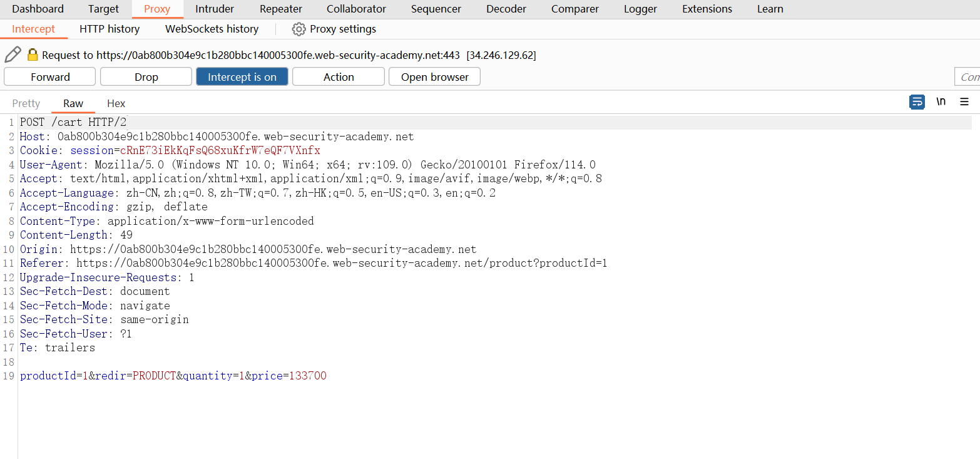Open the WebSockets history sub-tab
The height and width of the screenshot is (459, 980).
point(212,29)
